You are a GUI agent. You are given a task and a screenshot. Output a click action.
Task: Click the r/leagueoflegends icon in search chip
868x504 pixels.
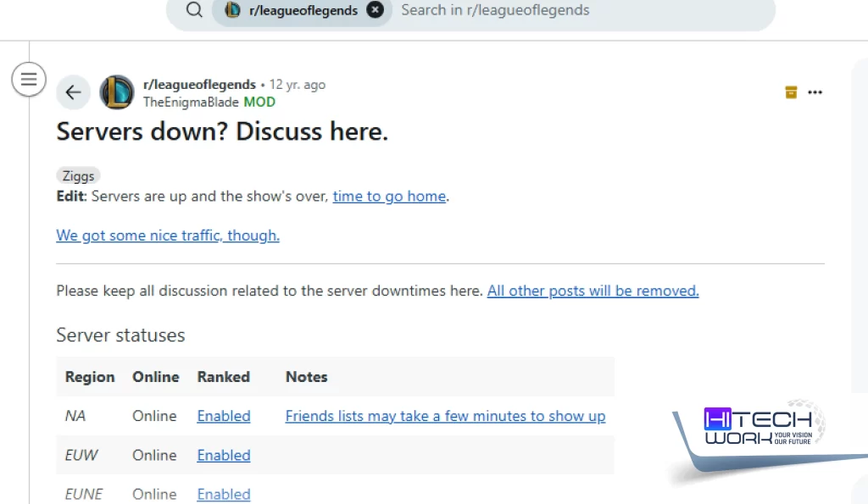(232, 9)
